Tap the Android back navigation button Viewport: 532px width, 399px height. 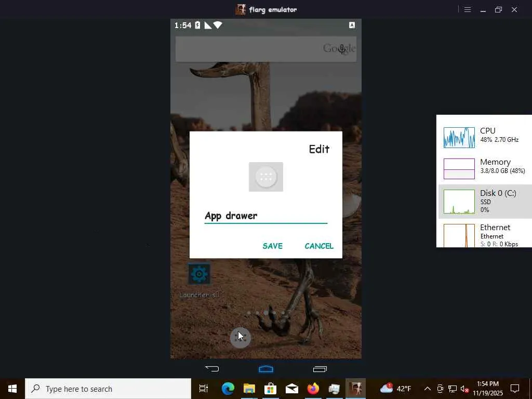[212, 369]
